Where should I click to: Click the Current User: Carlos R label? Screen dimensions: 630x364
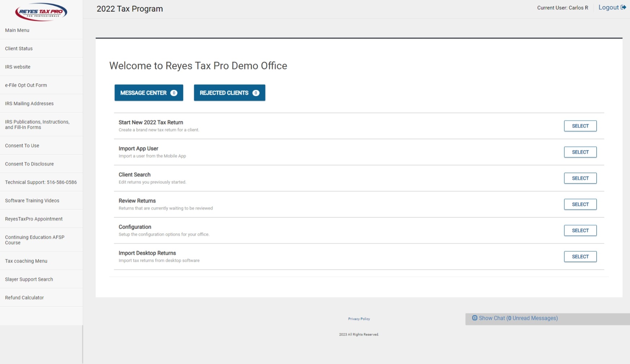click(562, 8)
